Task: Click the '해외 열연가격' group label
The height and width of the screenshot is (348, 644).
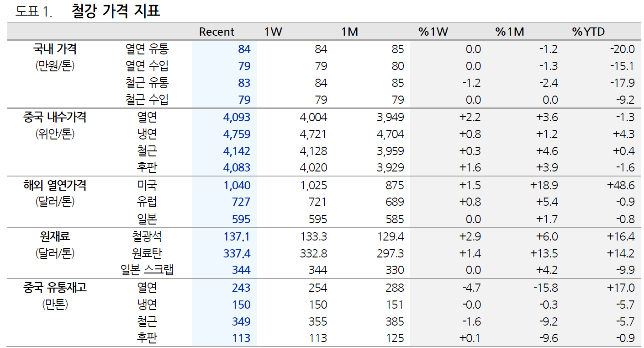Action: 55,185
